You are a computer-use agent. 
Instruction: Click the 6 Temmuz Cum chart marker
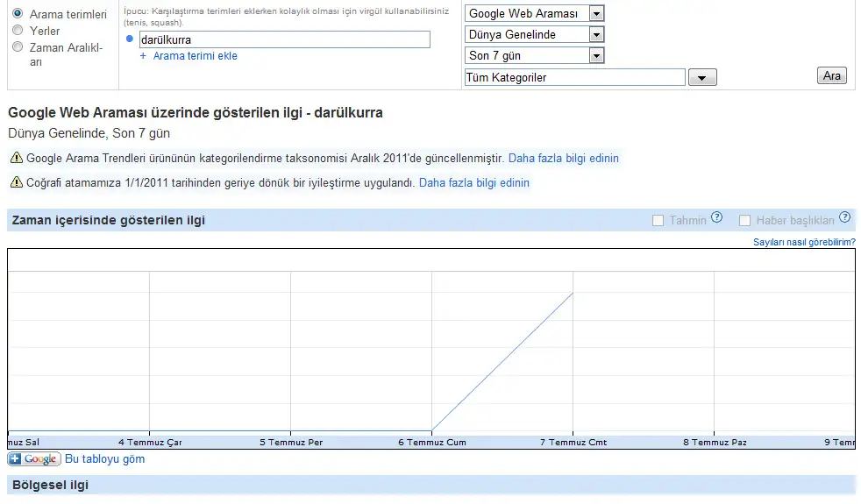432,431
